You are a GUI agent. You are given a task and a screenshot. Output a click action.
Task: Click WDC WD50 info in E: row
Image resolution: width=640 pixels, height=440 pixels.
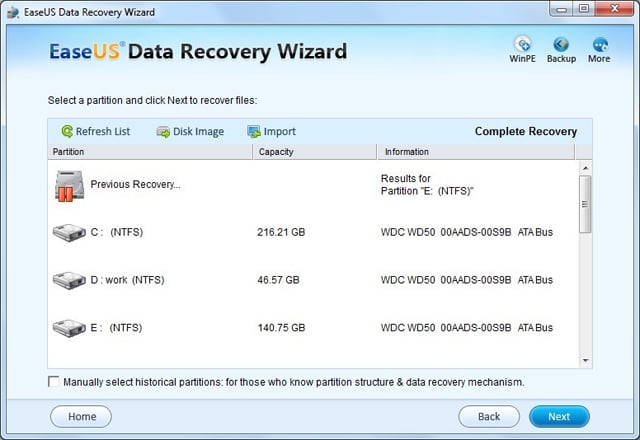click(467, 328)
